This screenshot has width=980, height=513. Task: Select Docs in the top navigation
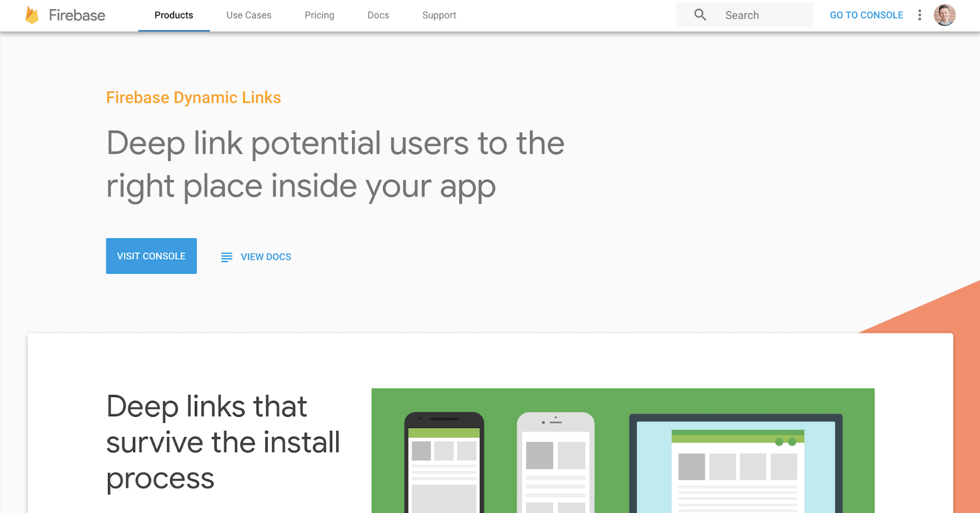pos(378,15)
